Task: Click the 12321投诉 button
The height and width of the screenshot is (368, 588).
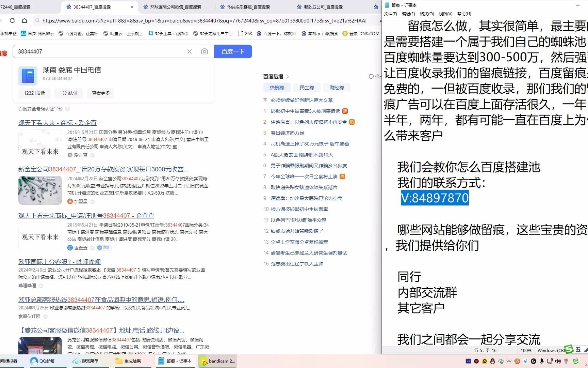Action: [x=34, y=93]
